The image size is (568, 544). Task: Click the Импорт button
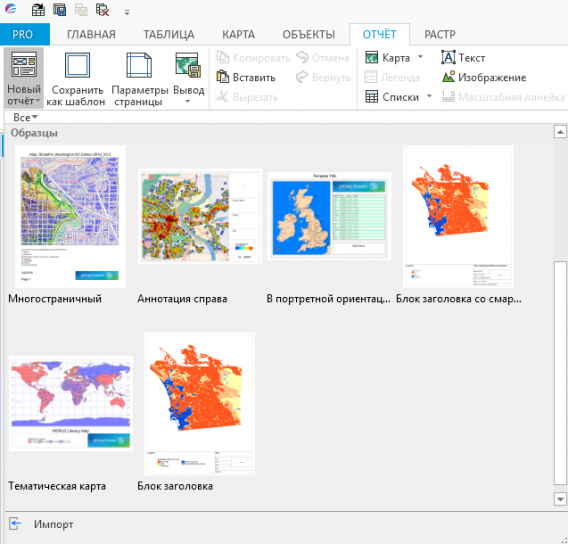[41, 524]
